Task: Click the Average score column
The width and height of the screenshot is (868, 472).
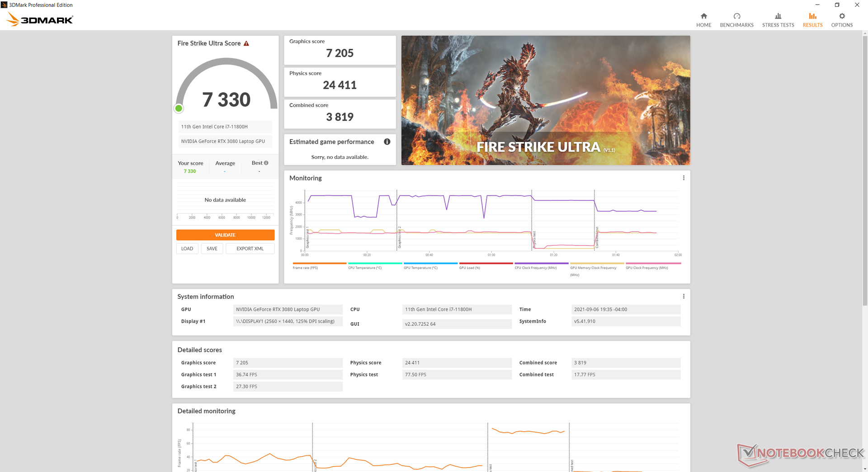Action: coord(225,167)
